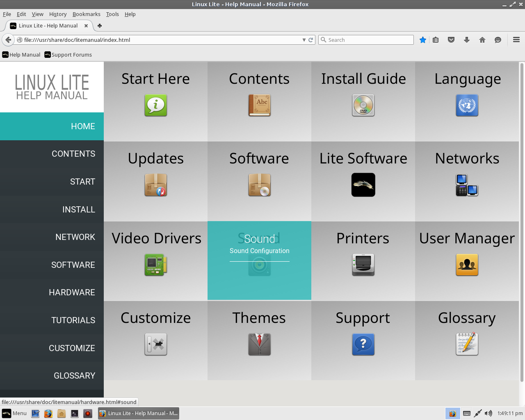
Task: Open the Lite Software feather icon
Action: [363, 185]
